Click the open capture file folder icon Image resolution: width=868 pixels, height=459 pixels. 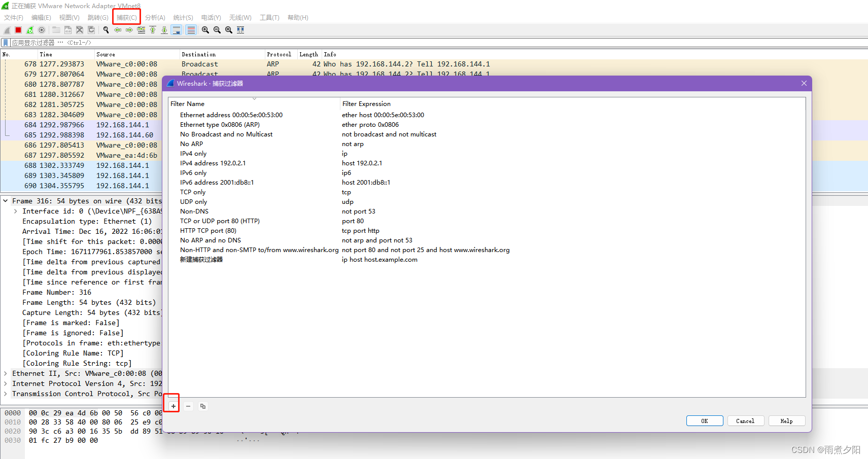(x=56, y=30)
